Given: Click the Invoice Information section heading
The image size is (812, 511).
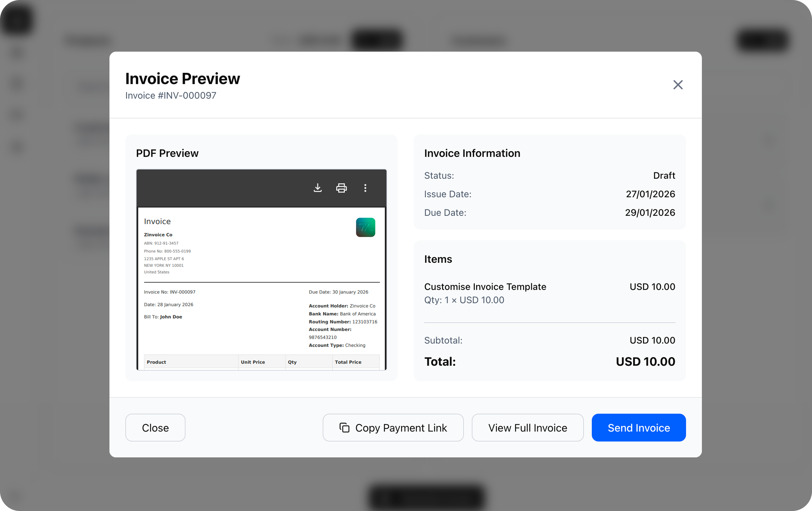Looking at the screenshot, I should point(472,153).
